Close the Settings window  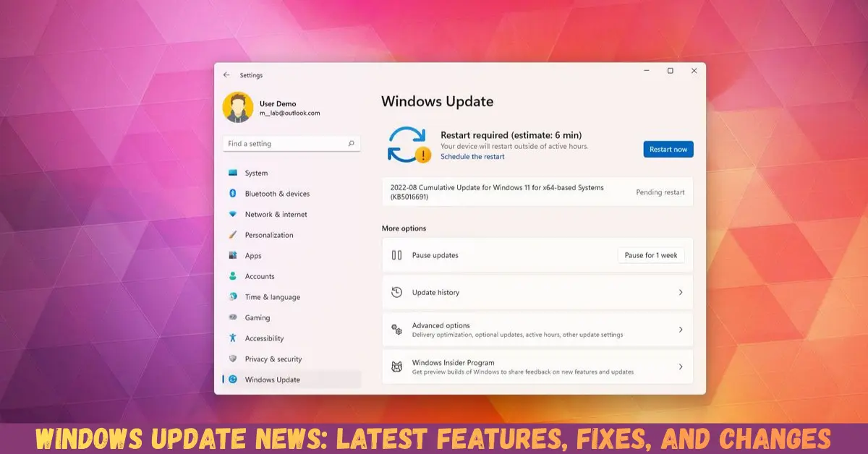tap(694, 70)
